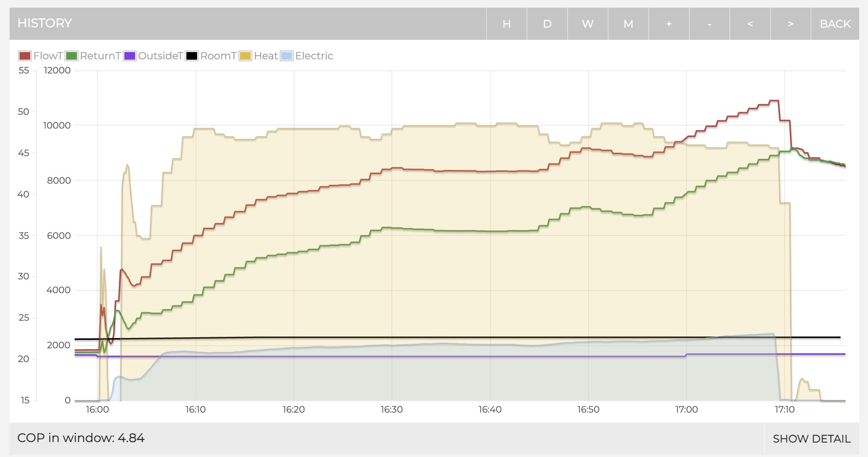Click the HISTORY title heading
The image size is (868, 457).
coord(45,23)
